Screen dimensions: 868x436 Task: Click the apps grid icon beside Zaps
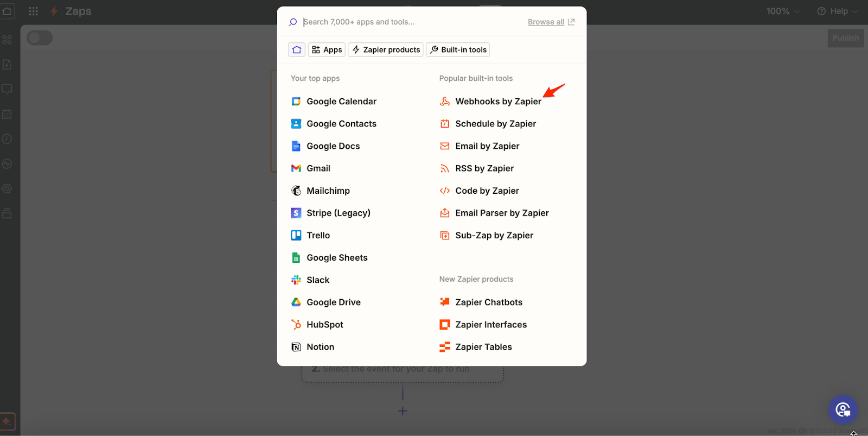tap(33, 11)
